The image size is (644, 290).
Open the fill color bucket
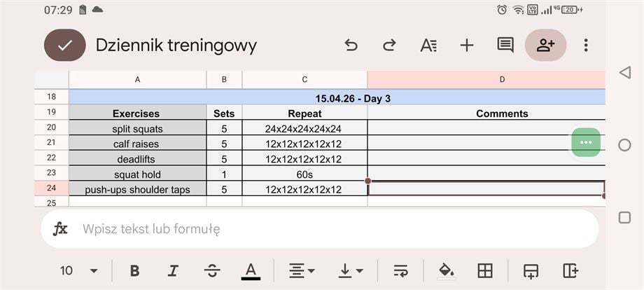[x=446, y=270]
